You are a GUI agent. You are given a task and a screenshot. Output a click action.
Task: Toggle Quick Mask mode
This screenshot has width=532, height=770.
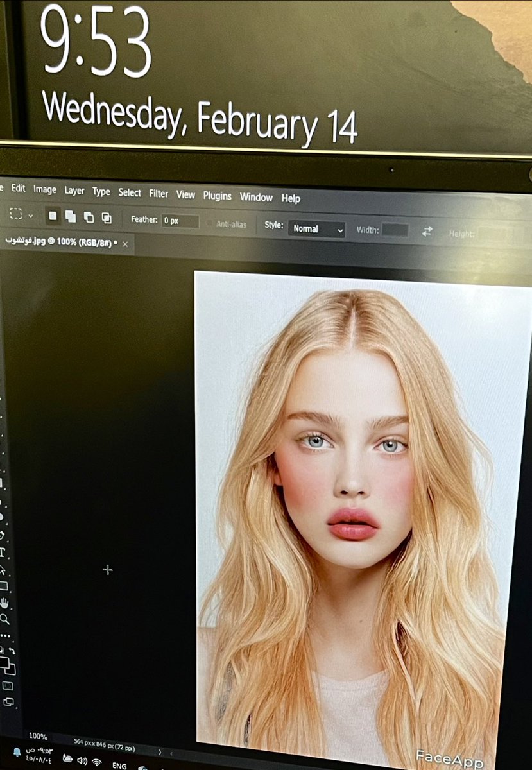click(x=8, y=686)
